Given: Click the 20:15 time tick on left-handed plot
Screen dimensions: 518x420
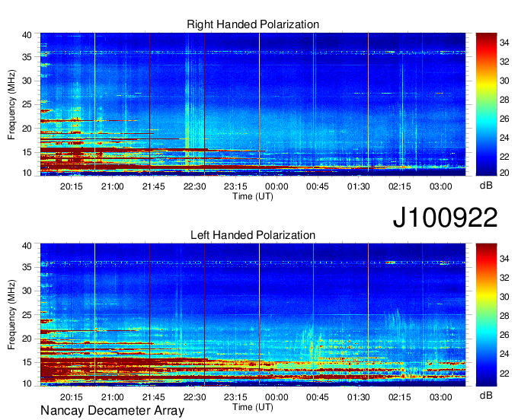Looking at the screenshot, I should tap(71, 397).
